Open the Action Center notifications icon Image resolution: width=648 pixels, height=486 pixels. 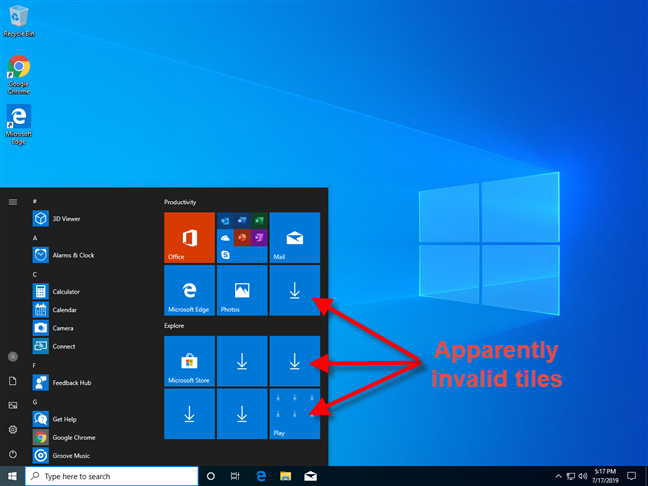(631, 476)
